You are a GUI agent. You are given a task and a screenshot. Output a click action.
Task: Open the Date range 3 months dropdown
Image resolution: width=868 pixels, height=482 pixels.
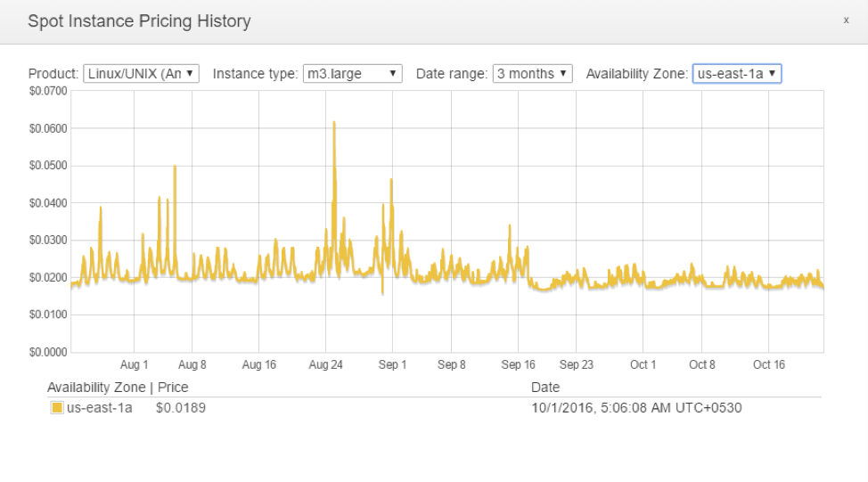click(532, 74)
